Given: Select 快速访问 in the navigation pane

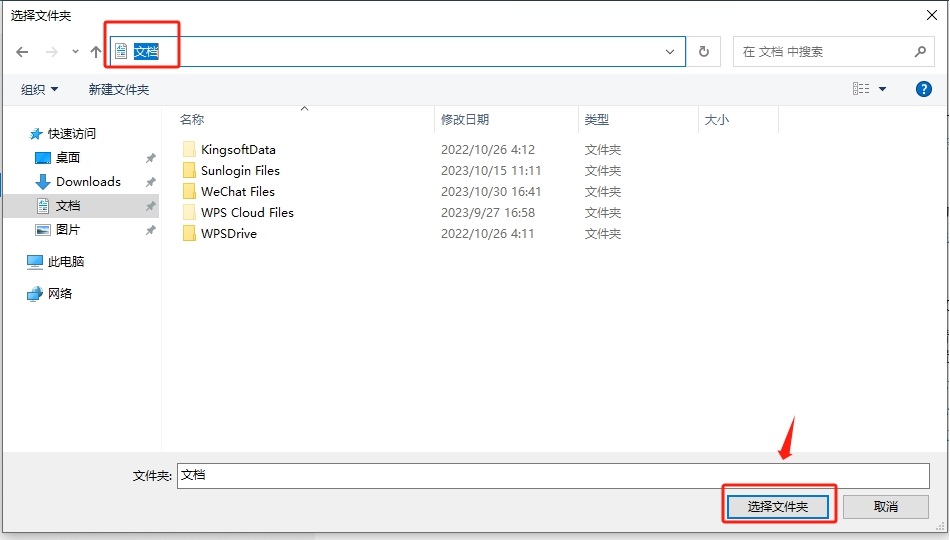Looking at the screenshot, I should click(71, 133).
